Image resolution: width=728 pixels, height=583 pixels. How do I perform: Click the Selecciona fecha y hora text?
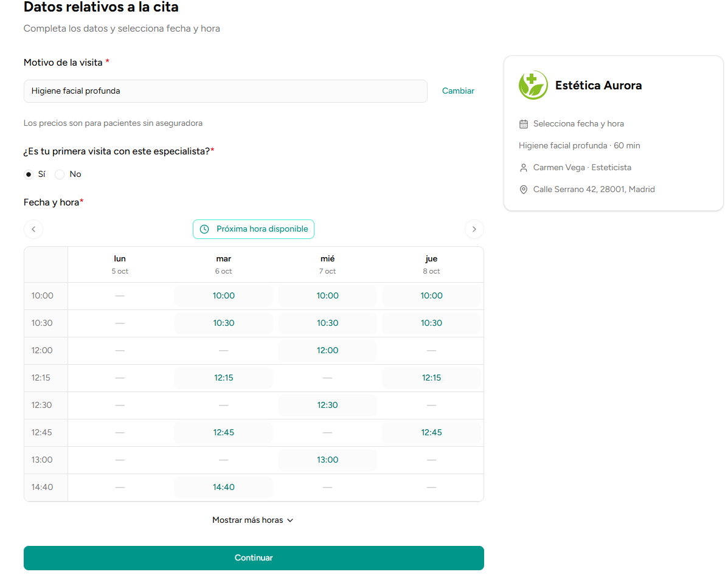pyautogui.click(x=578, y=124)
